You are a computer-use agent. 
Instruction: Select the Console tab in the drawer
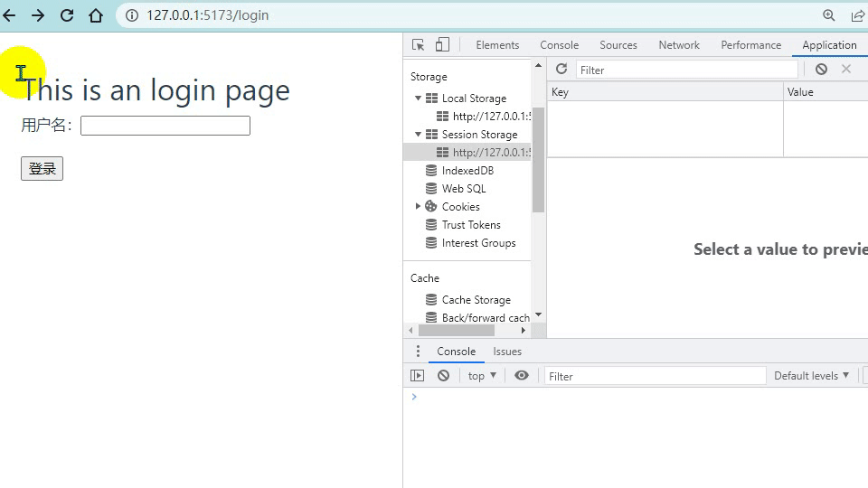456,352
